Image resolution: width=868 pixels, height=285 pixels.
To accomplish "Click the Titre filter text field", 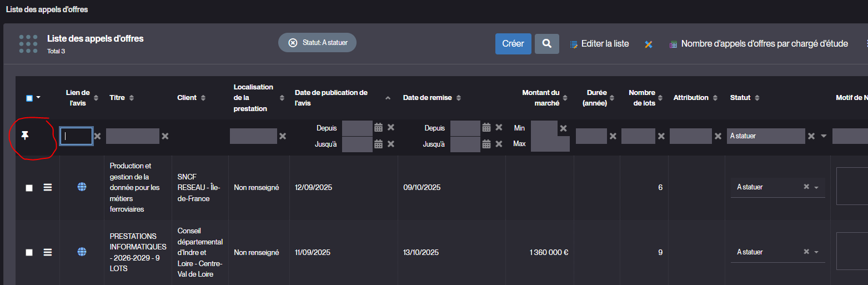I will (132, 136).
